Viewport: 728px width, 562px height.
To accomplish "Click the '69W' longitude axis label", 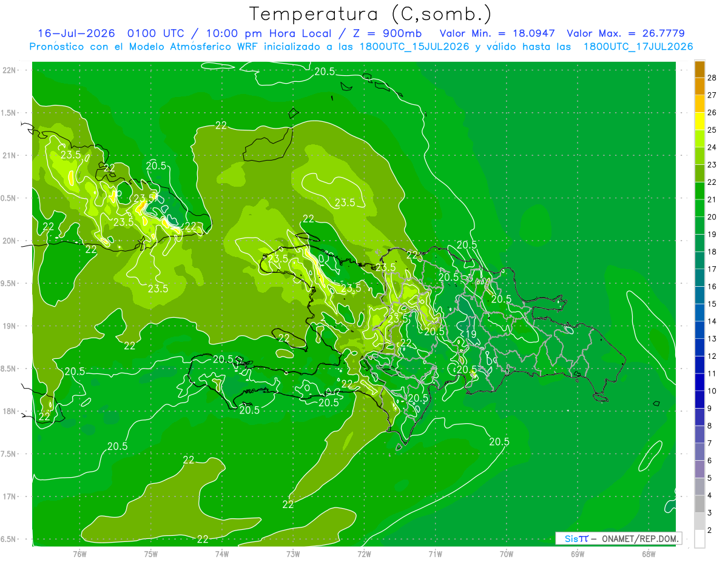I will [x=578, y=554].
